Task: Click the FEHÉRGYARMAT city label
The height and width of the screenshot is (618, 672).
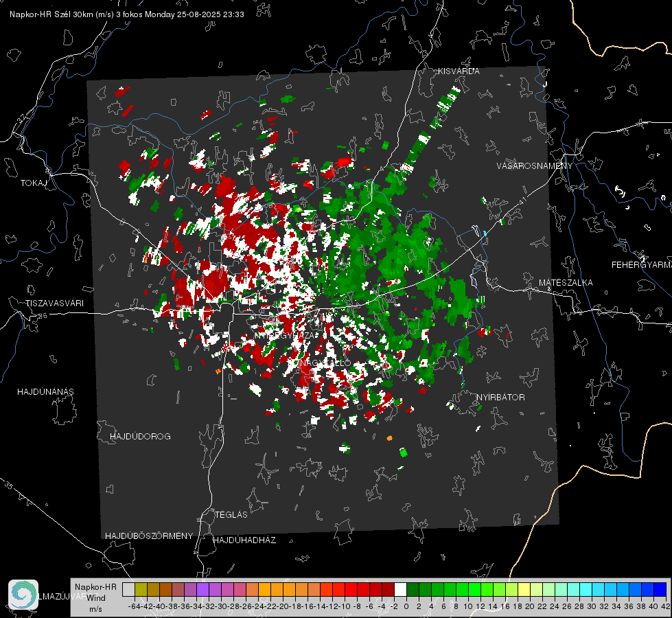Action: pyautogui.click(x=642, y=265)
